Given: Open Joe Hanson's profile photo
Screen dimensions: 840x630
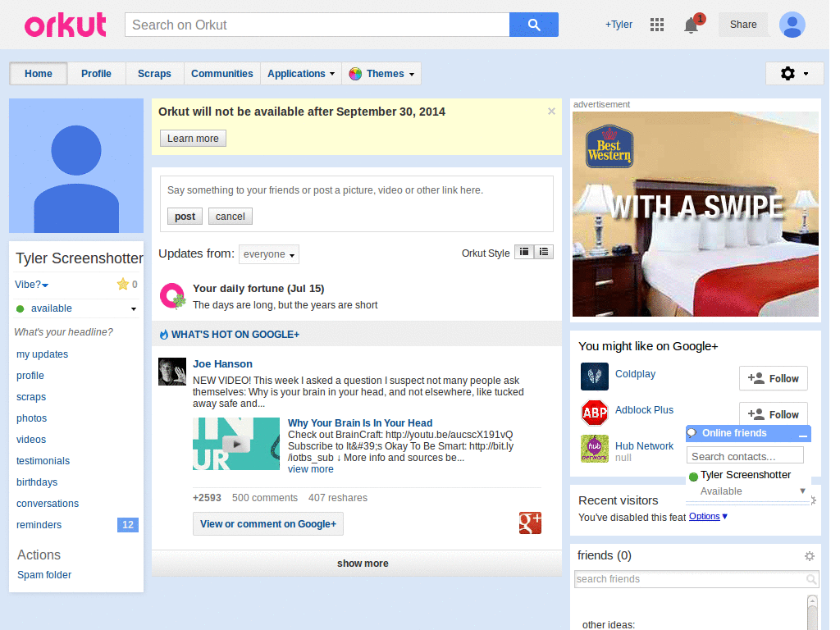Looking at the screenshot, I should [172, 372].
